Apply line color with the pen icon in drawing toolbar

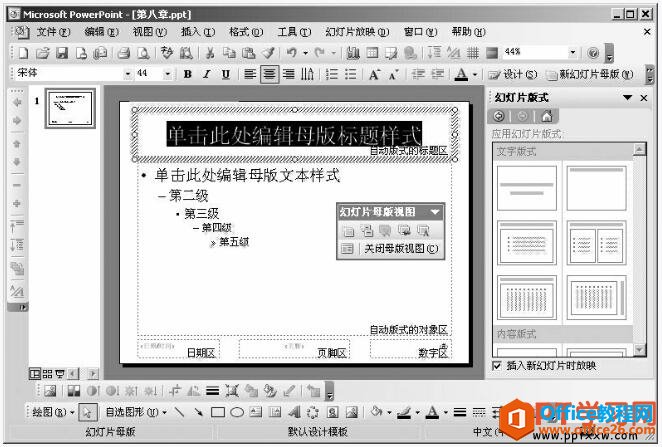(404, 412)
